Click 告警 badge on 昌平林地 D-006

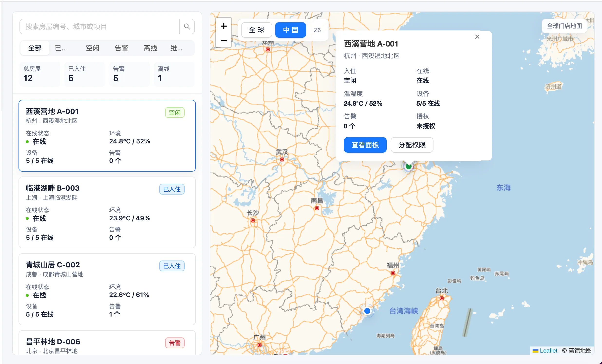(175, 343)
